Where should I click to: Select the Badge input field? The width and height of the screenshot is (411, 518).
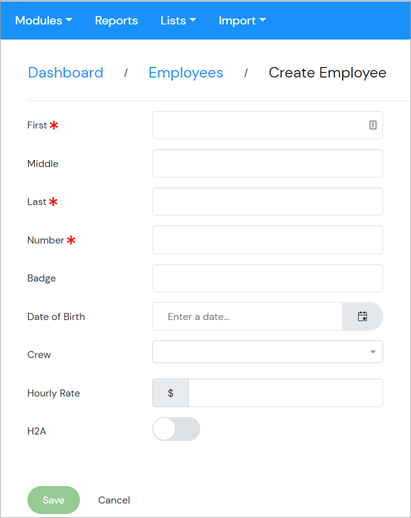267,278
